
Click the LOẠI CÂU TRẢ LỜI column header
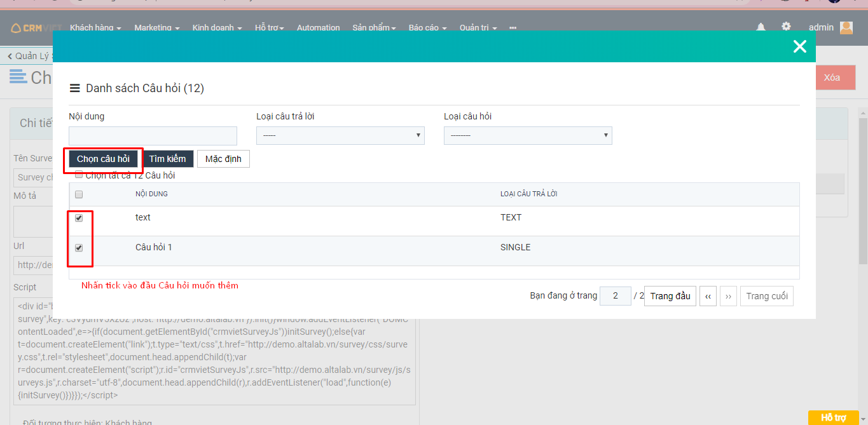529,194
